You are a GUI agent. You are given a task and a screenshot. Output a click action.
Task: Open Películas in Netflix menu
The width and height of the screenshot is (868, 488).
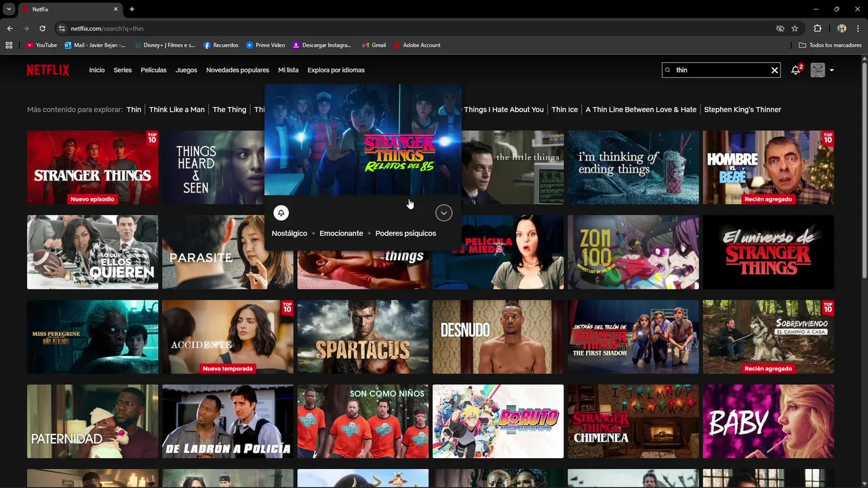[x=153, y=70]
